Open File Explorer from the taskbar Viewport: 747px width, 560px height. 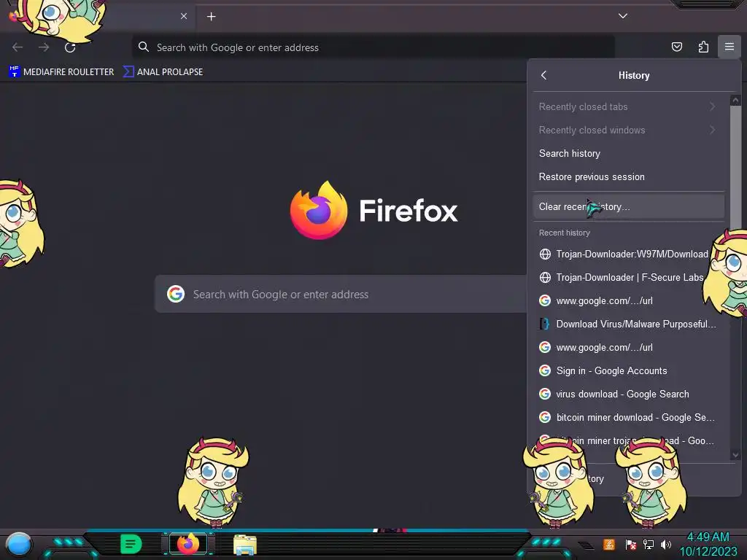[x=245, y=545]
